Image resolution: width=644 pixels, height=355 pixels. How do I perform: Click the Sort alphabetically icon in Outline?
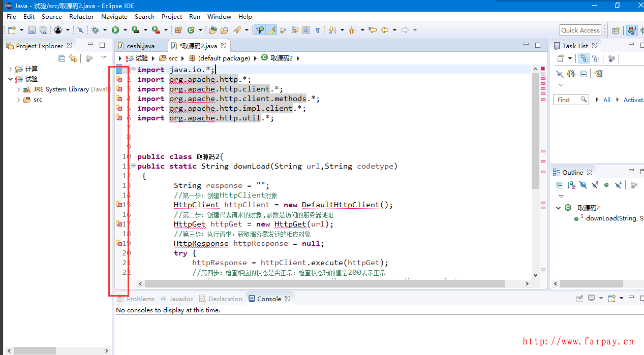click(x=571, y=185)
